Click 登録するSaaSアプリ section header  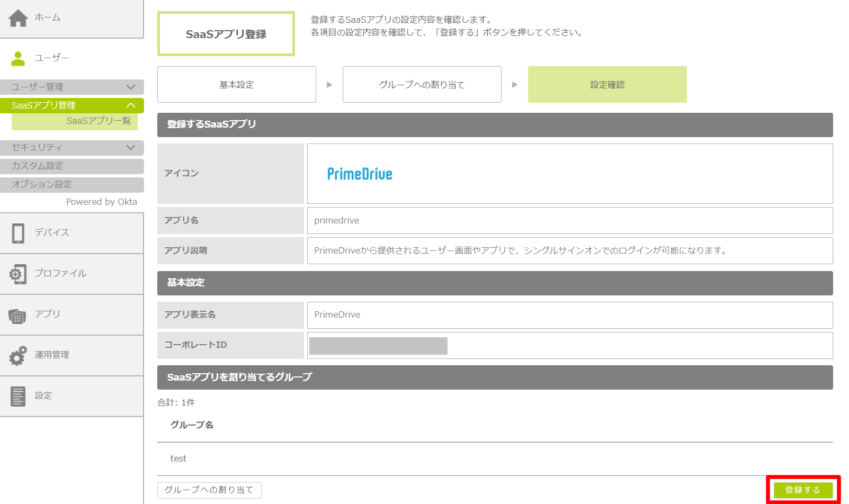(495, 125)
